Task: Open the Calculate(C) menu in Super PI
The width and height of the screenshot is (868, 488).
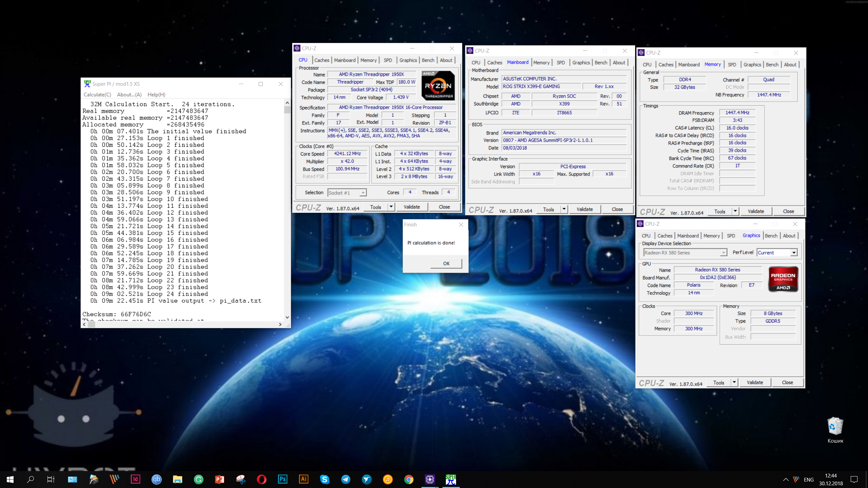Action: click(x=97, y=95)
